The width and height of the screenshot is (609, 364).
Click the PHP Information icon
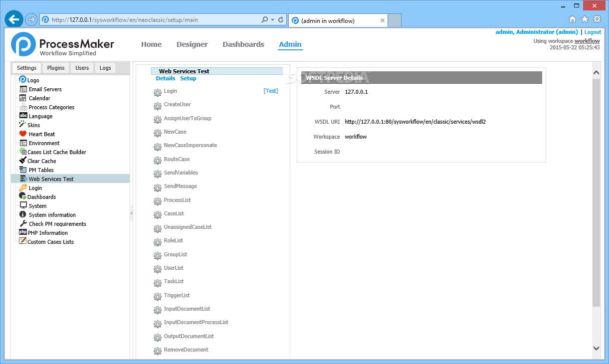[23, 232]
